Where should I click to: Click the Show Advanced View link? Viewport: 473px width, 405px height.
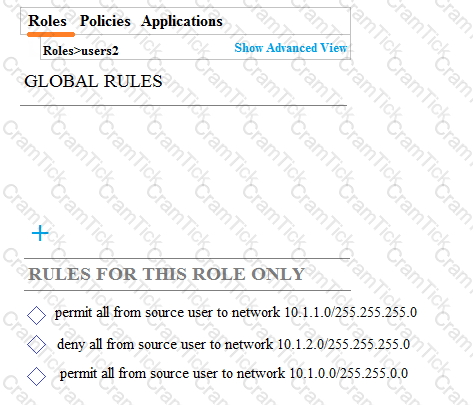coord(290,48)
